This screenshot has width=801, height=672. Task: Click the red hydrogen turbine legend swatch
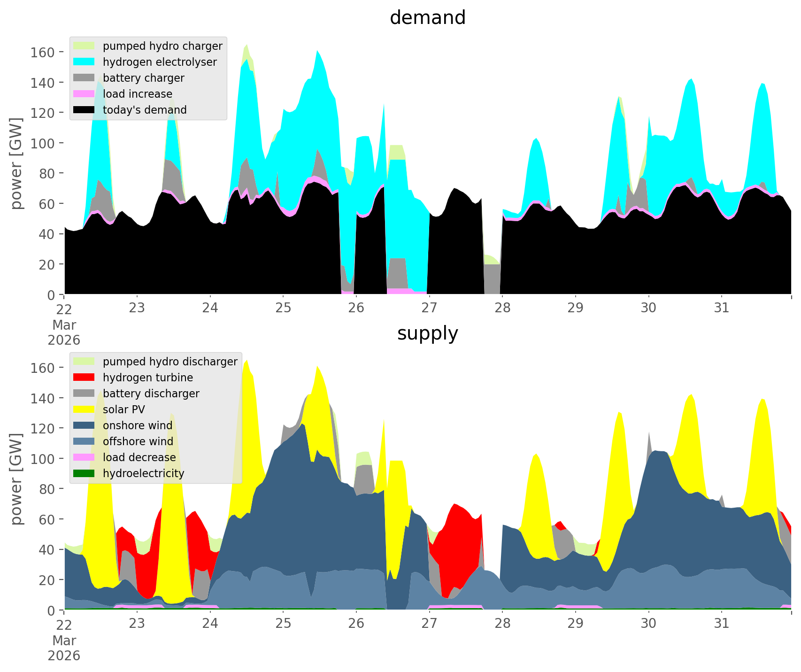pyautogui.click(x=85, y=378)
